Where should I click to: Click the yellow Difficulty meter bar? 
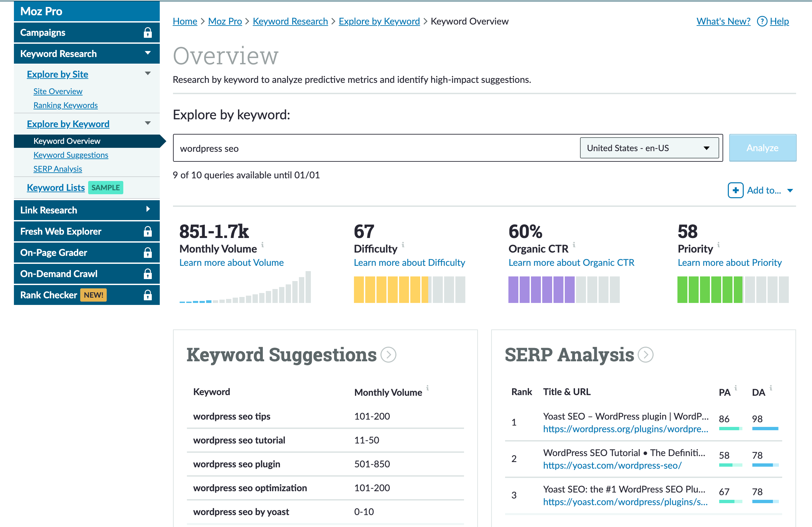click(391, 290)
